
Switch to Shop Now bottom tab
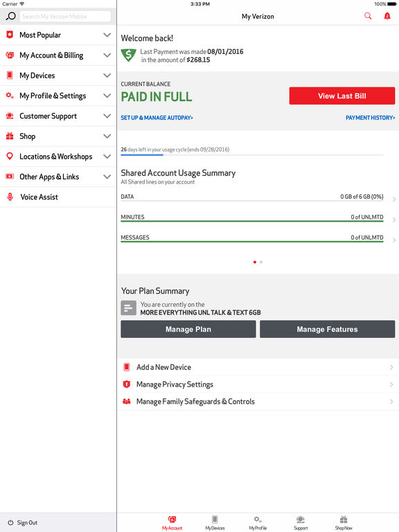(344, 523)
